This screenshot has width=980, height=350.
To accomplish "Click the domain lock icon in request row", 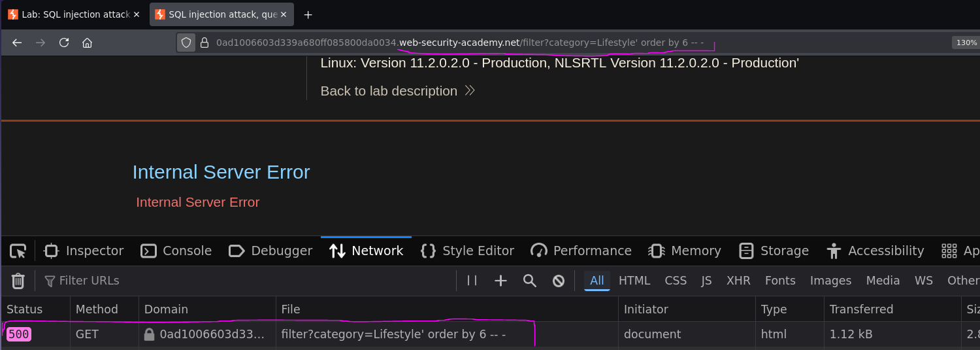I will [x=150, y=334].
